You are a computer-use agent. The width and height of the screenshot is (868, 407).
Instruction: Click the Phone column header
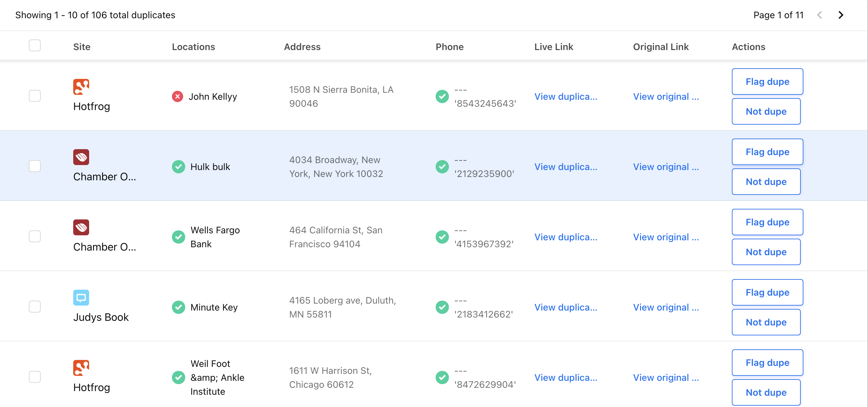450,47
